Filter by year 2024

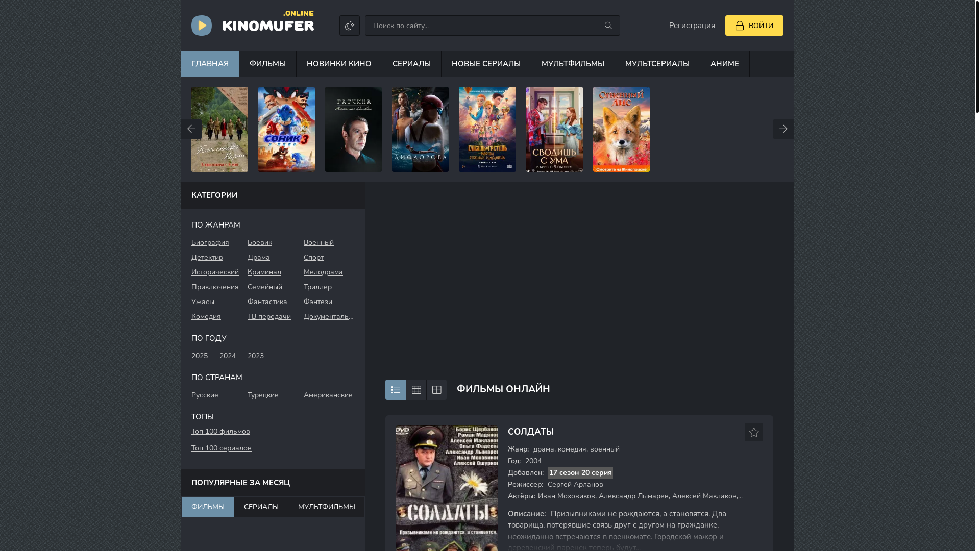click(x=228, y=356)
